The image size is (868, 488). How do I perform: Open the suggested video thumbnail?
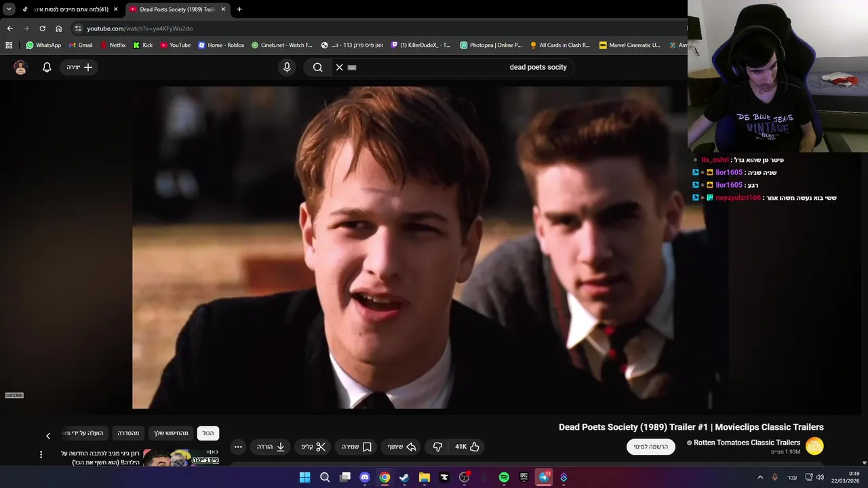tap(182, 458)
